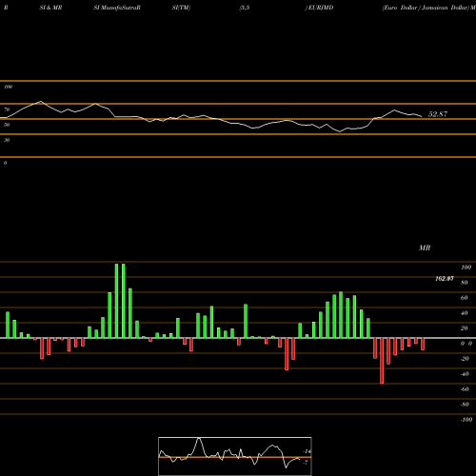Image resolution: width=476 pixels, height=476 pixels.
Task: Click the EURJMD symbol label
Action: pos(321,8)
